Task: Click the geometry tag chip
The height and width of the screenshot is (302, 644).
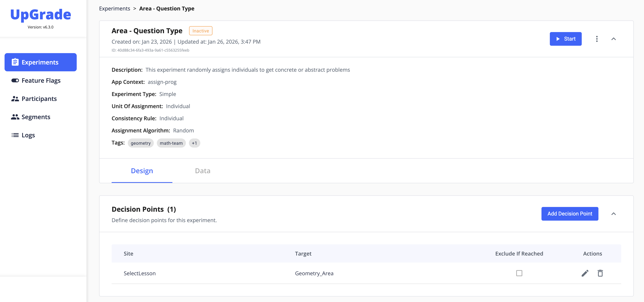Action: (140, 143)
